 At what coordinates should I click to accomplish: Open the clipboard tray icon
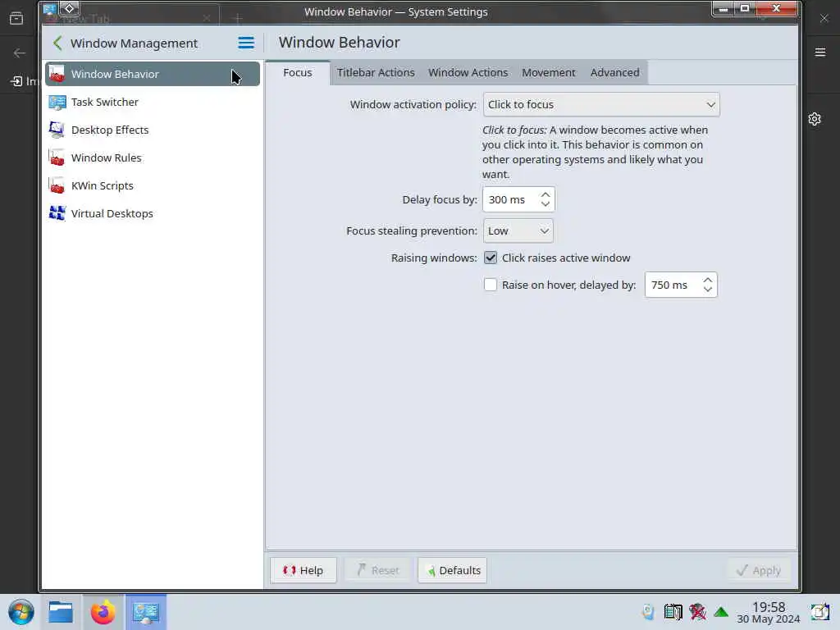pos(673,612)
